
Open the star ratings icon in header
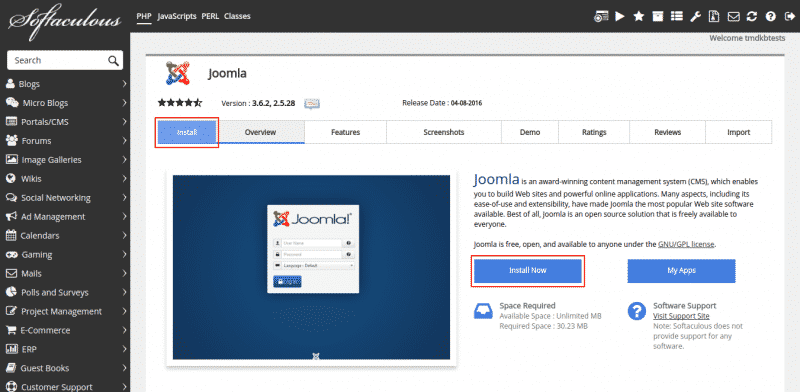[639, 16]
